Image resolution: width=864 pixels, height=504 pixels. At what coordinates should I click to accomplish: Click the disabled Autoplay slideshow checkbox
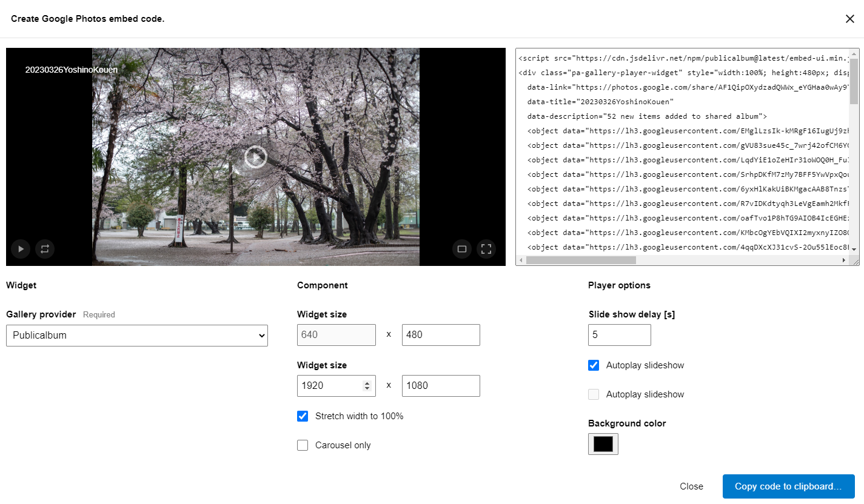pos(594,394)
